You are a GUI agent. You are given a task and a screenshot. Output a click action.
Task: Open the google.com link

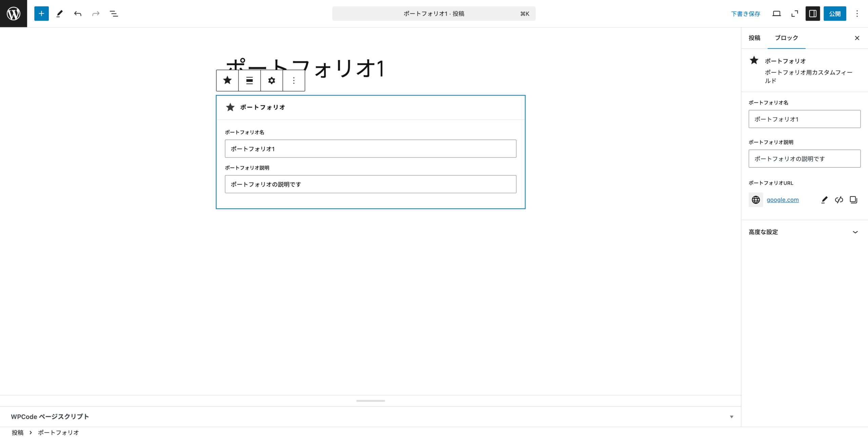tap(783, 200)
